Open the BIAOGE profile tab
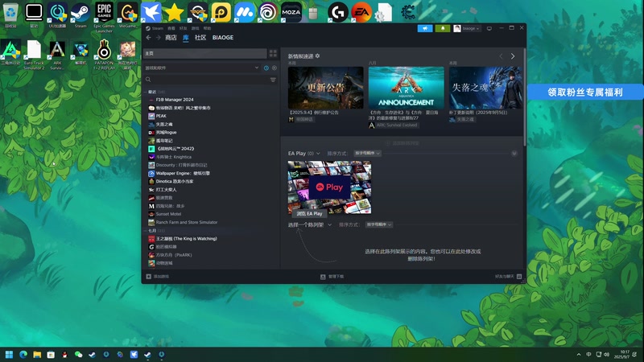The image size is (644, 362). tap(223, 37)
